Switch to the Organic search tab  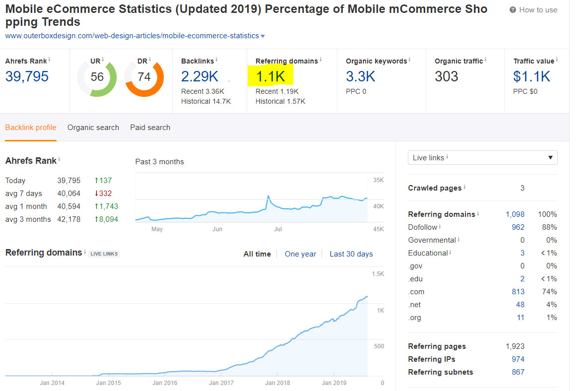(93, 128)
